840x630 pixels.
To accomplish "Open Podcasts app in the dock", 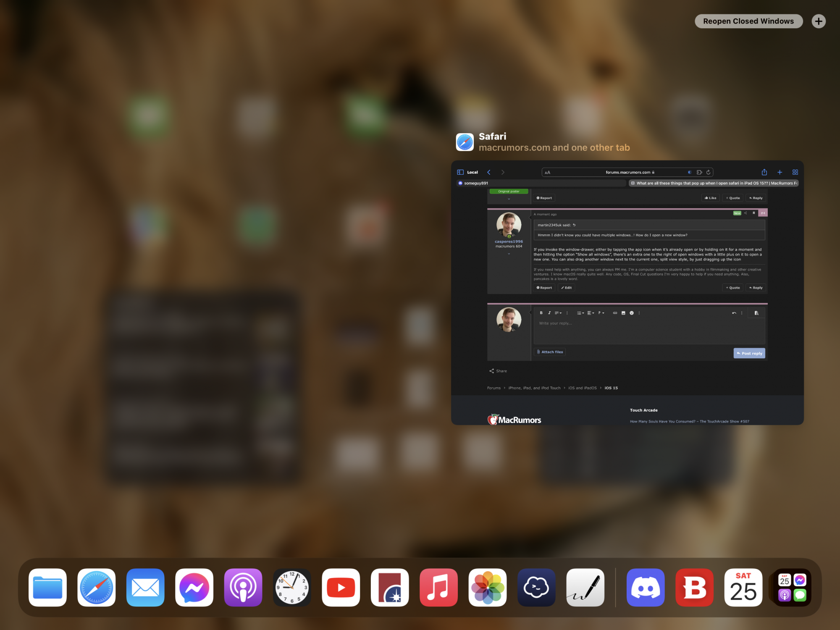I will (243, 587).
